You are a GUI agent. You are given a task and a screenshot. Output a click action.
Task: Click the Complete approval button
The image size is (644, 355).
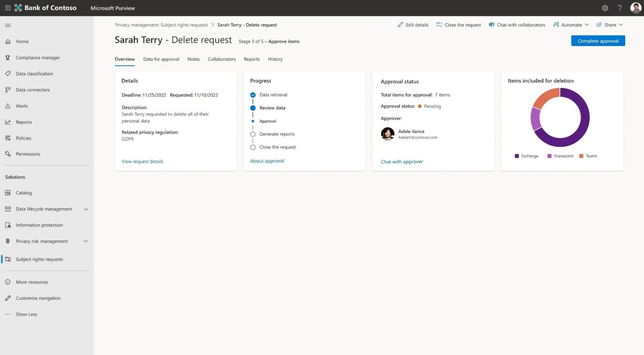(x=598, y=41)
